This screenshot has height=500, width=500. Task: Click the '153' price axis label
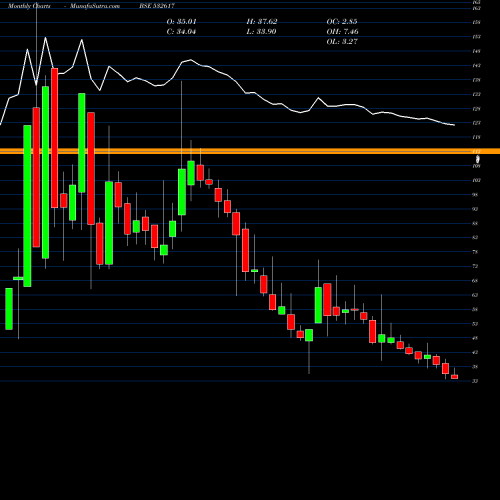pos(476,37)
